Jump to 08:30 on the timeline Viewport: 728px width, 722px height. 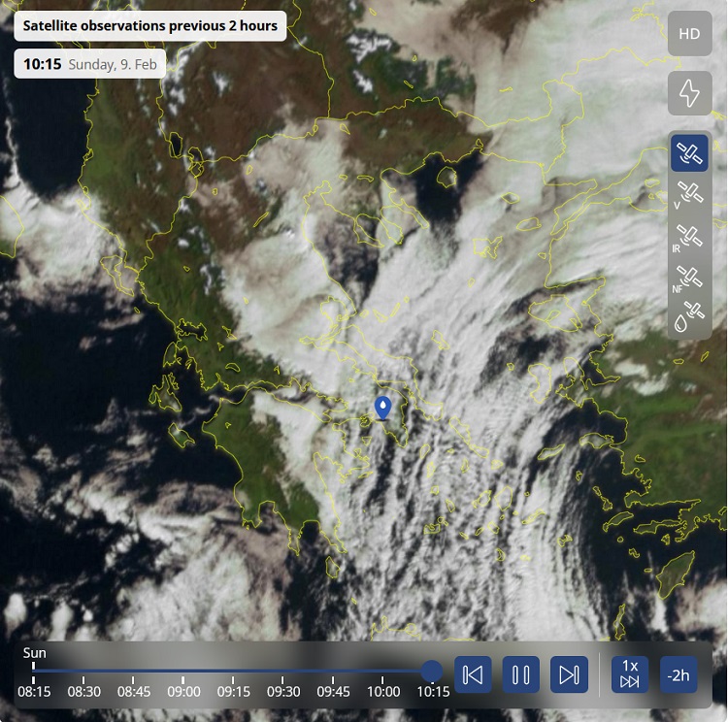tap(84, 691)
